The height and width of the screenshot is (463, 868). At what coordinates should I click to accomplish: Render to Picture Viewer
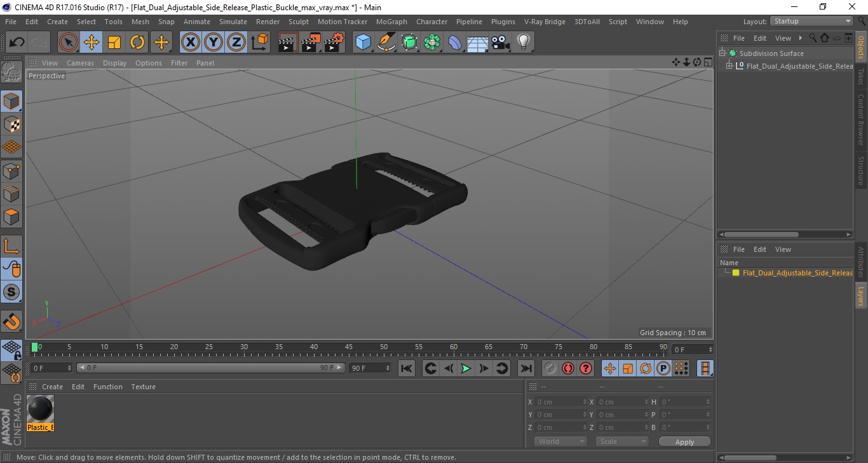click(x=311, y=43)
